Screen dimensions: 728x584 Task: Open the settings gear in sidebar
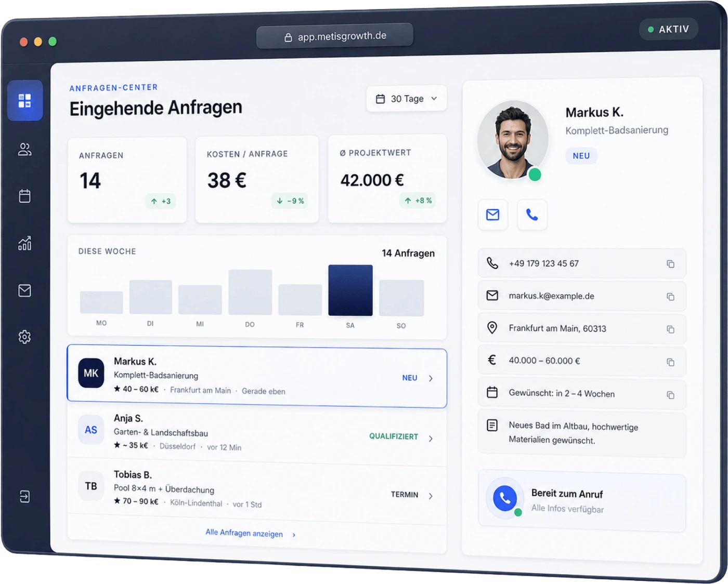24,337
